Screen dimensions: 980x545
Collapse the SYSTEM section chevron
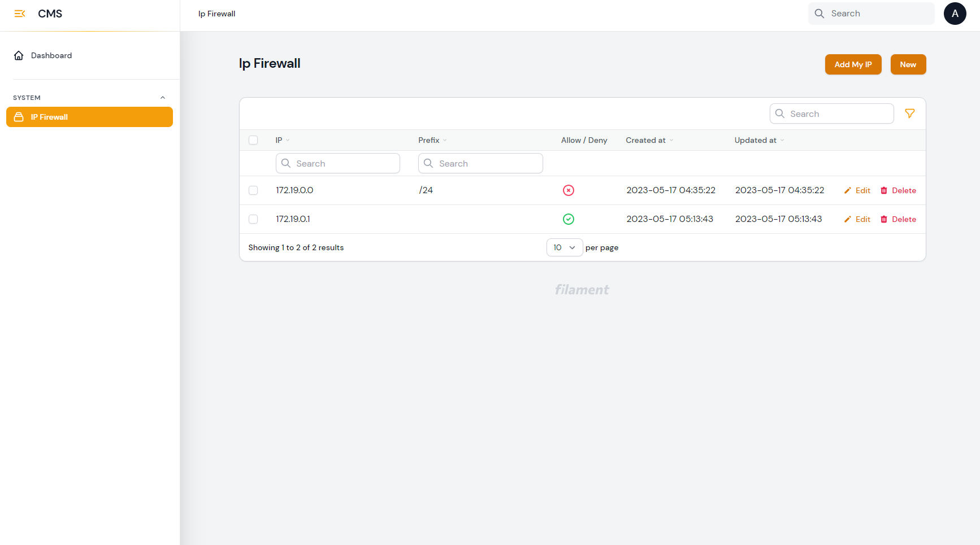(x=163, y=97)
